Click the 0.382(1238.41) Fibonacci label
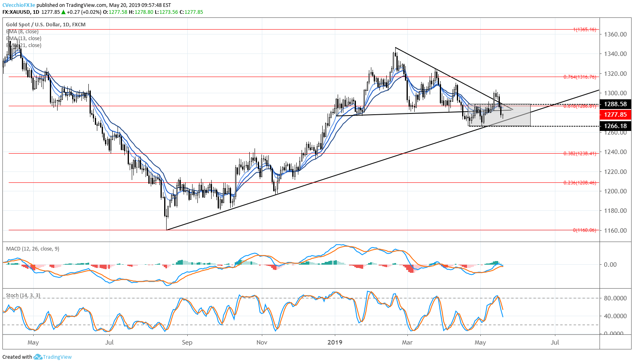Viewport: 634px width, 364px height. click(580, 154)
